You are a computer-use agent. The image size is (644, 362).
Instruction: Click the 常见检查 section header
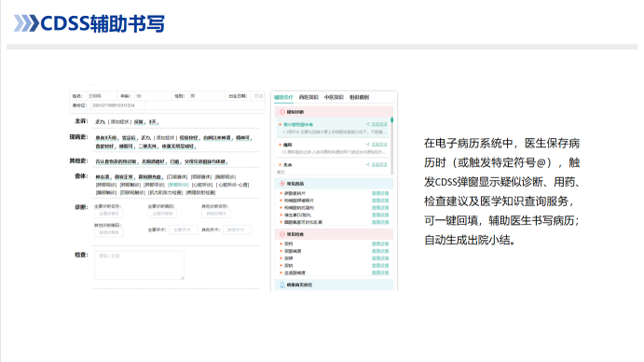(334, 234)
